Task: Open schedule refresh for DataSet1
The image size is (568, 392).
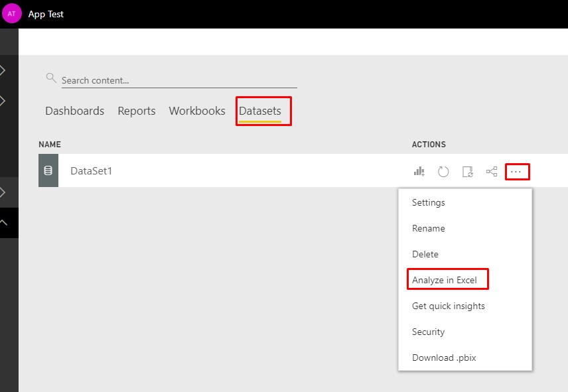Action: click(x=468, y=171)
